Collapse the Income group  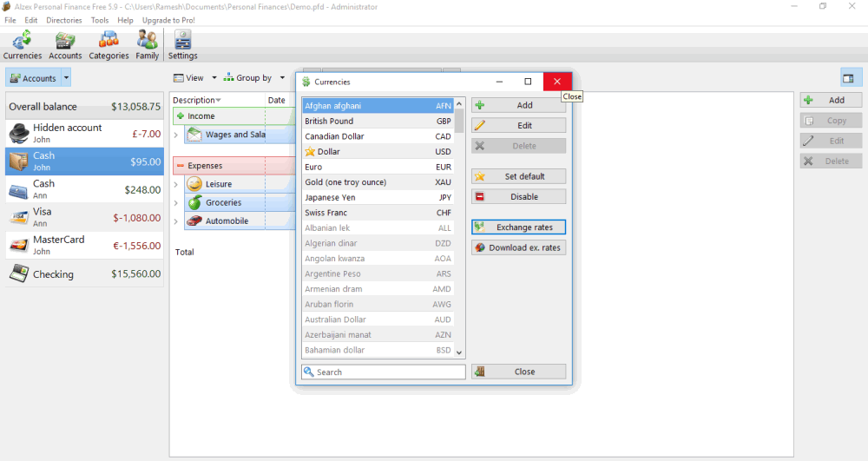pyautogui.click(x=181, y=116)
